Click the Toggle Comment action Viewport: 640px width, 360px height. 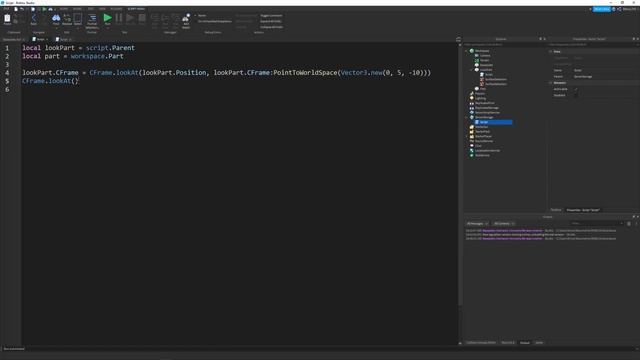tap(271, 16)
